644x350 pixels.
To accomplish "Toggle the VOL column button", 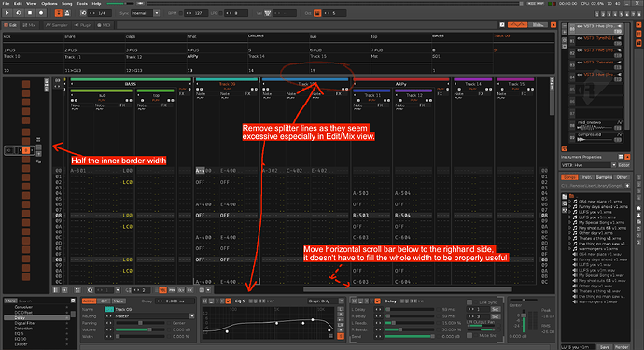I will (162, 290).
